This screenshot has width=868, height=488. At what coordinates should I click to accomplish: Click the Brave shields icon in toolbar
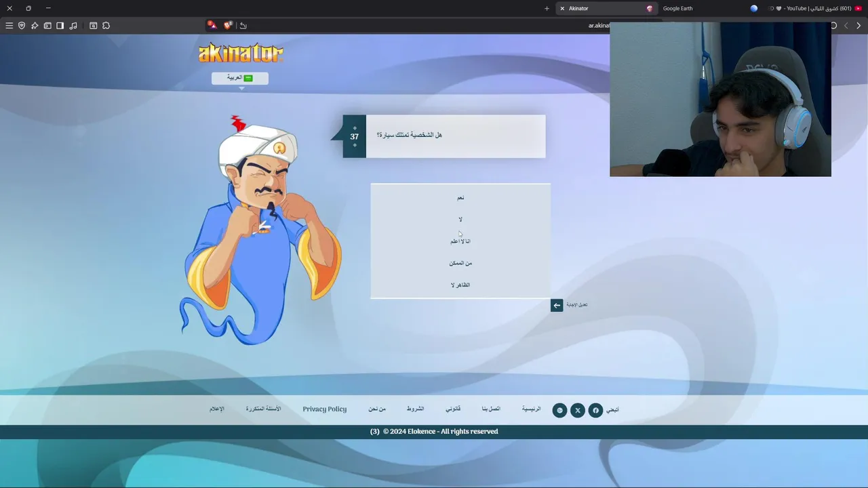[x=22, y=26]
